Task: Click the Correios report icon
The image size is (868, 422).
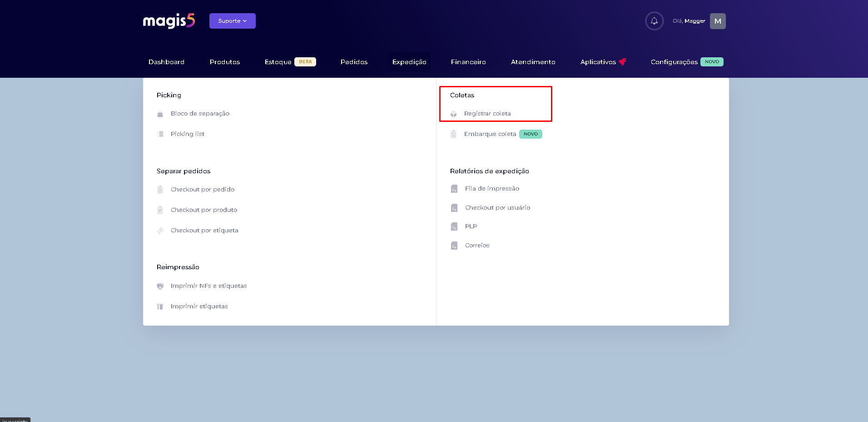Action: [454, 246]
